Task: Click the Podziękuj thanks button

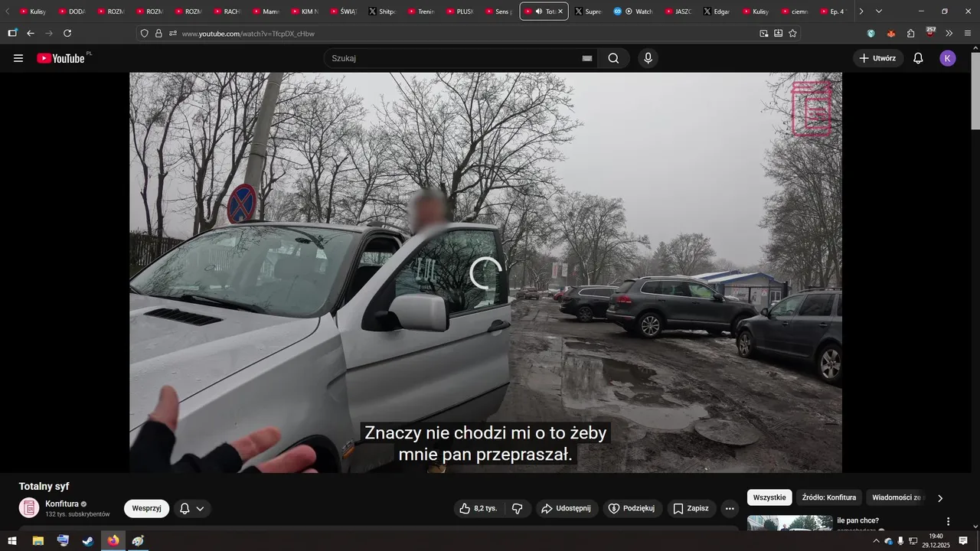Action: 632,508
